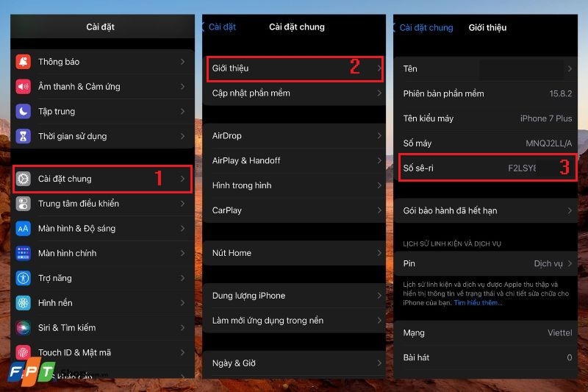
Task: Expand Màn hình chính chevron
Action: 182,253
